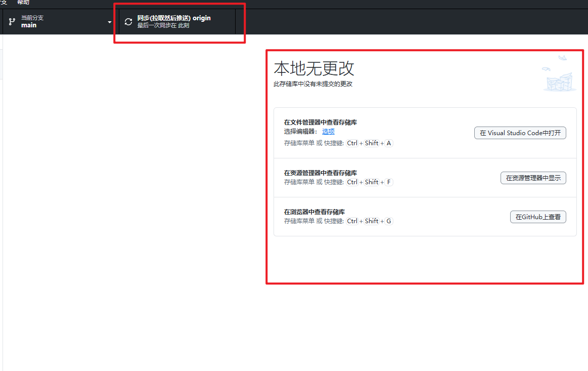The height and width of the screenshot is (371, 588).
Task: Click the 在资源管理器中查看存储库 row title
Action: [x=321, y=173]
